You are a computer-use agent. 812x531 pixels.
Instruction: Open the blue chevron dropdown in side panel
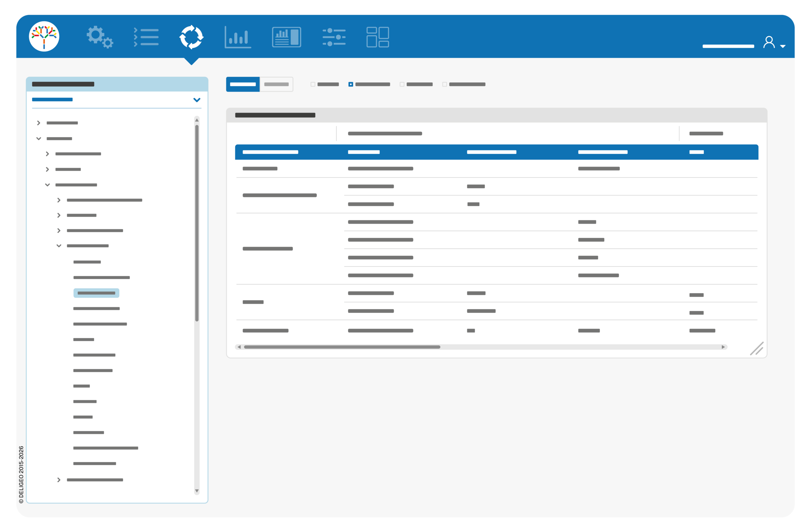[197, 100]
